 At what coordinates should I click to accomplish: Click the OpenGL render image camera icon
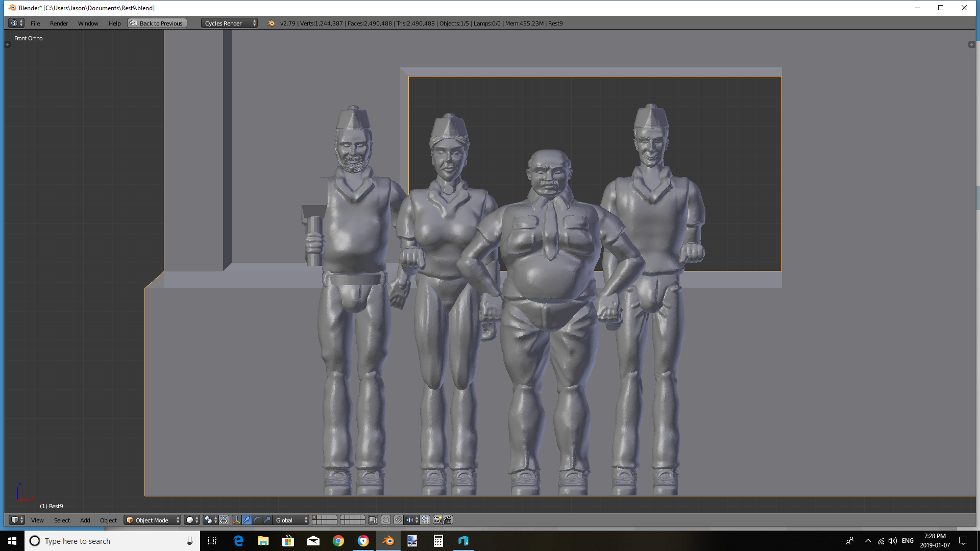(x=437, y=520)
